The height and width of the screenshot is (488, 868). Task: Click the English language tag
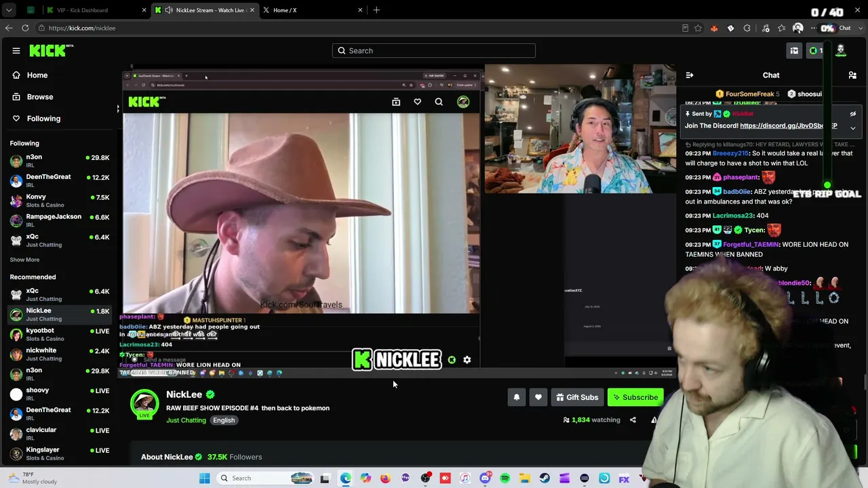point(224,420)
